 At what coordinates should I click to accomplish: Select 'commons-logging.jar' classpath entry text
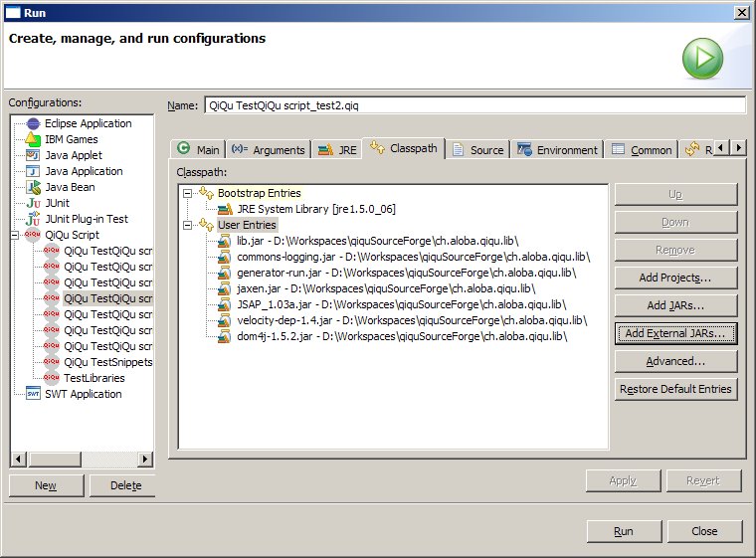(x=414, y=257)
